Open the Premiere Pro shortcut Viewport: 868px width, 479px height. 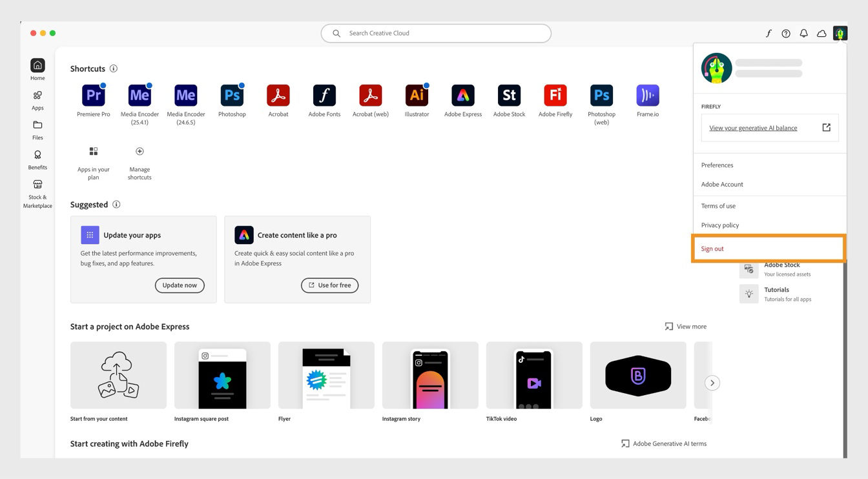[x=93, y=96]
